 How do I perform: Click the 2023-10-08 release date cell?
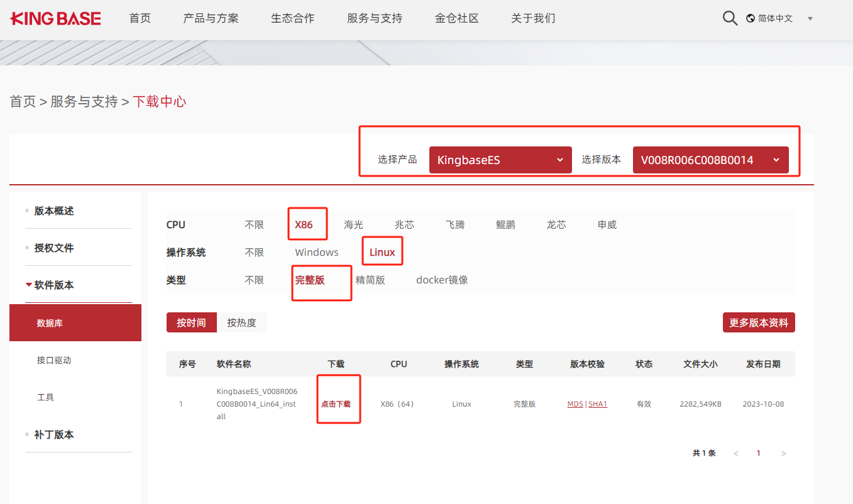[763, 404]
